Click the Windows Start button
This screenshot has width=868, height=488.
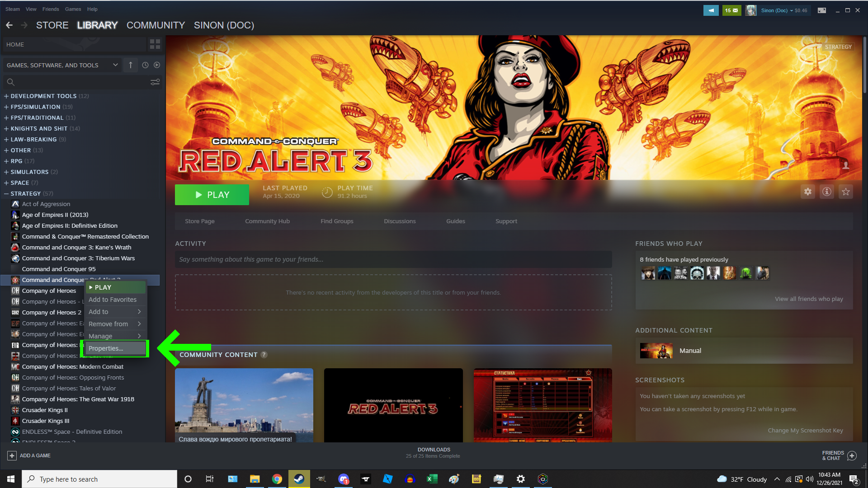pyautogui.click(x=11, y=479)
